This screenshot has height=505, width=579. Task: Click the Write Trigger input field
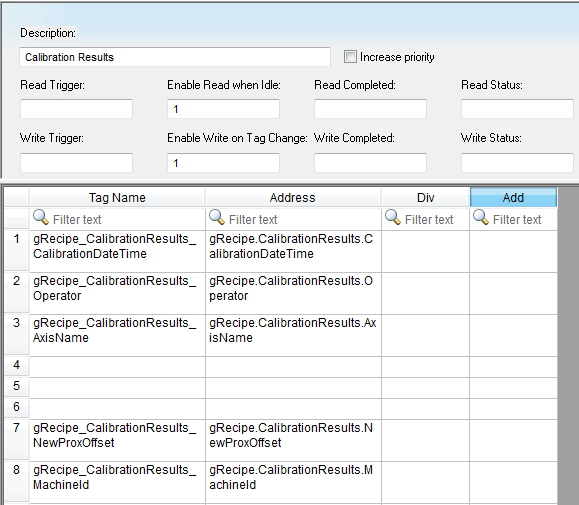[76, 163]
